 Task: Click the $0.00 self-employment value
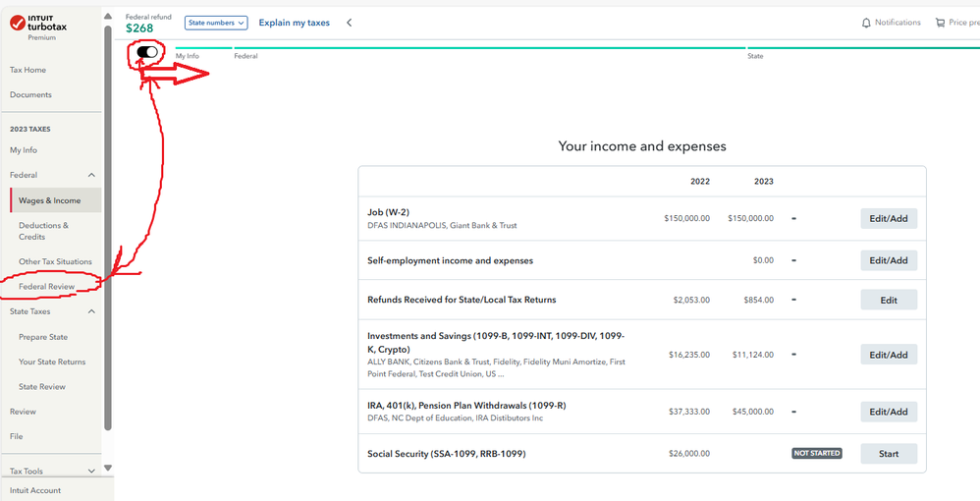click(763, 261)
